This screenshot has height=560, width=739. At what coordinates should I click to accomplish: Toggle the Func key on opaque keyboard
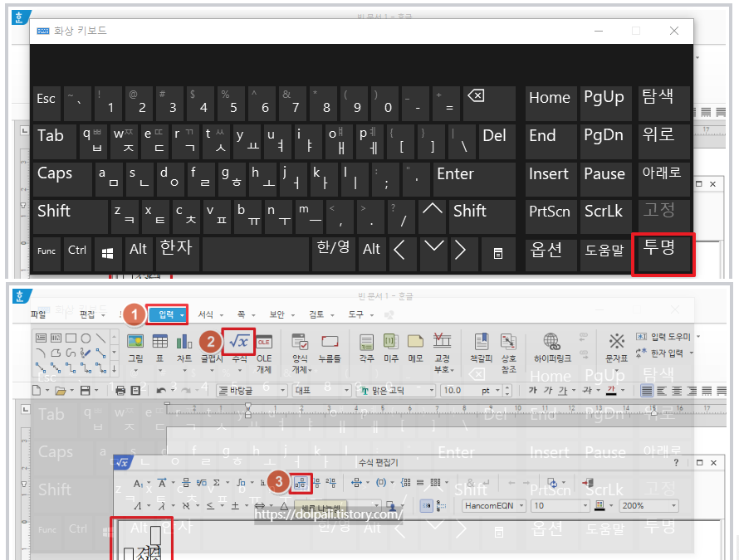coord(46,255)
